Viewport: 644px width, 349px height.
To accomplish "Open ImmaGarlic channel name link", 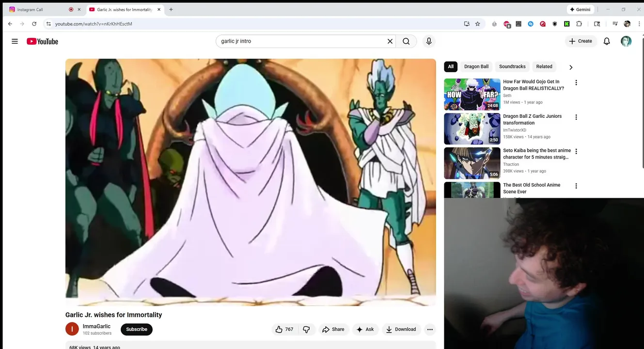I will [x=96, y=326].
